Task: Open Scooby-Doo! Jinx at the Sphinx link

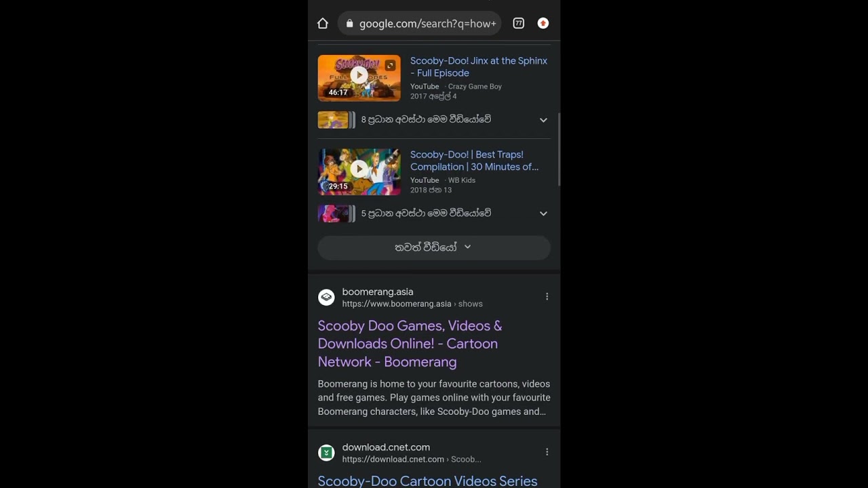Action: click(x=479, y=66)
